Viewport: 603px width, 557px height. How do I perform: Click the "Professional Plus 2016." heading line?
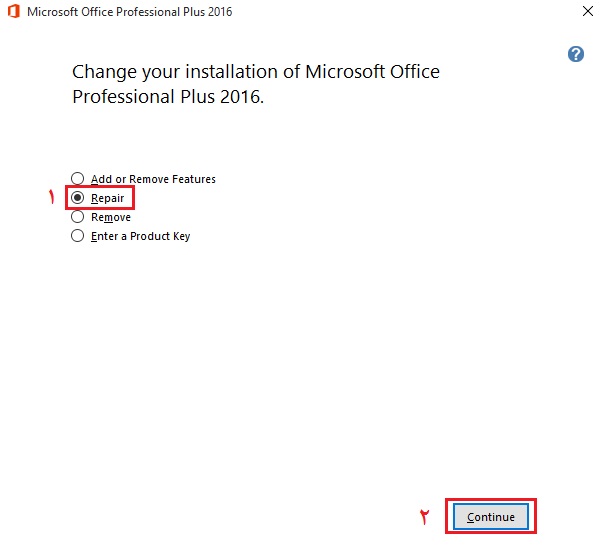[x=168, y=97]
